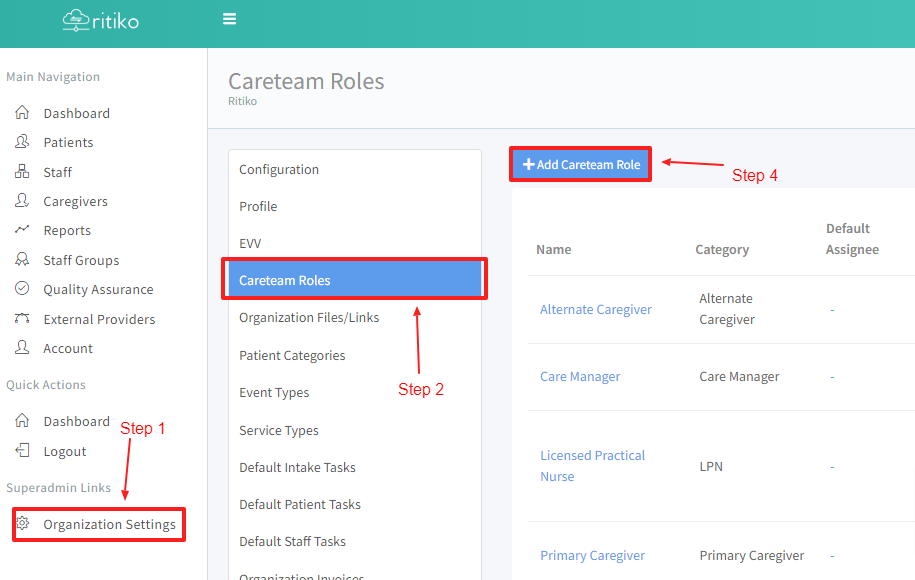Click the Organization Settings gear icon
Viewport: 915px width, 580px height.
[x=24, y=524]
